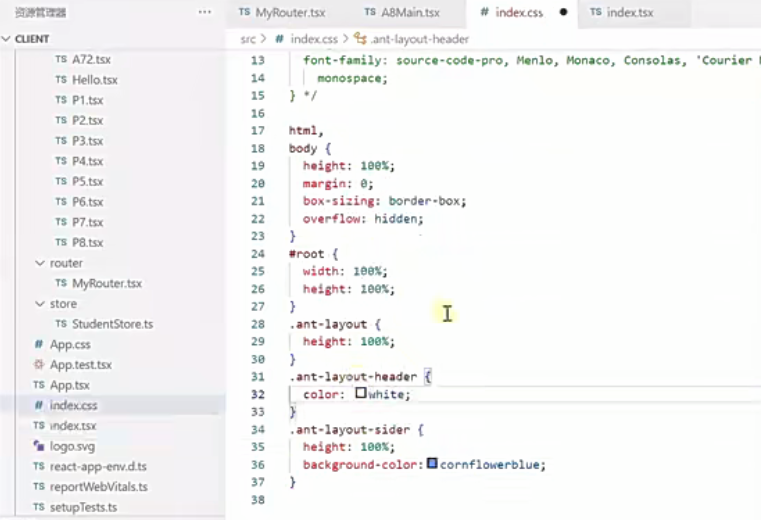Click the CSS hash icon beside App.css
Screen dimensions: 761x520
click(38, 344)
